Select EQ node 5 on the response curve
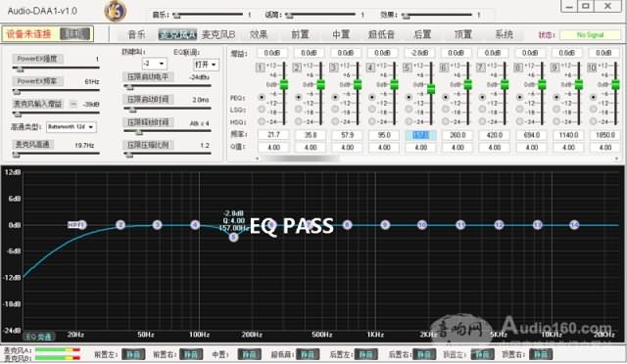 coord(233,238)
